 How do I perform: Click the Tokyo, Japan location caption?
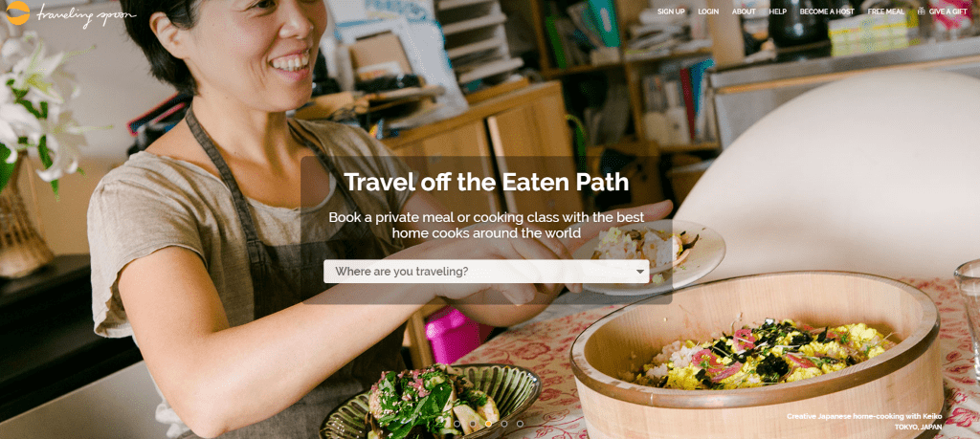point(918,427)
